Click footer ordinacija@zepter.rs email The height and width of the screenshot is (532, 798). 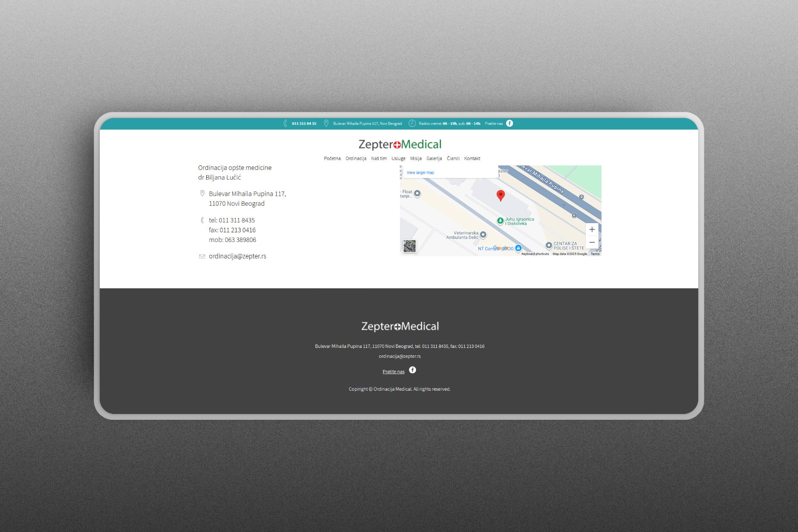tap(400, 356)
